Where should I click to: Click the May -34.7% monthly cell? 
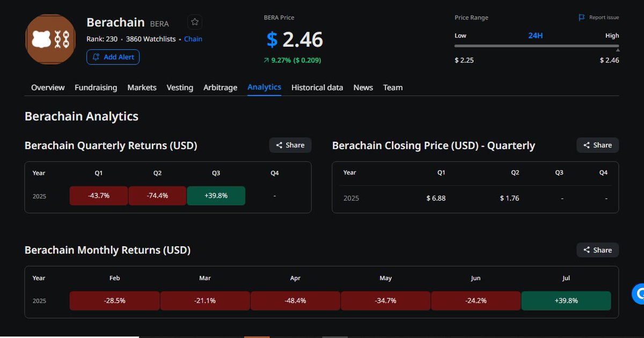[x=385, y=300]
